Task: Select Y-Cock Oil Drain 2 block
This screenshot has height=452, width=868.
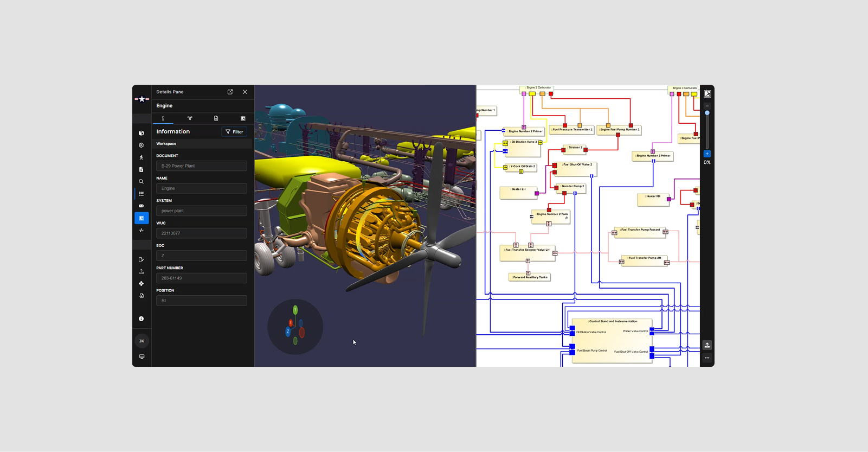Action: (x=522, y=169)
